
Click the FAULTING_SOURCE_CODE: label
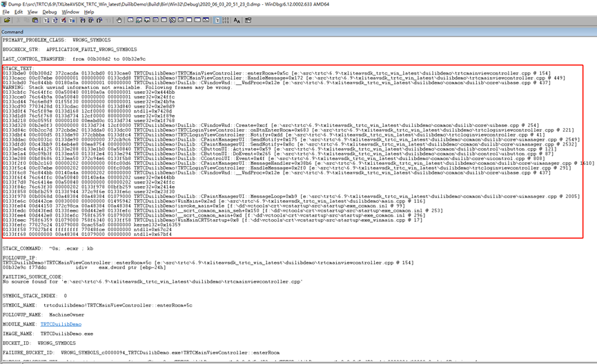point(32,277)
